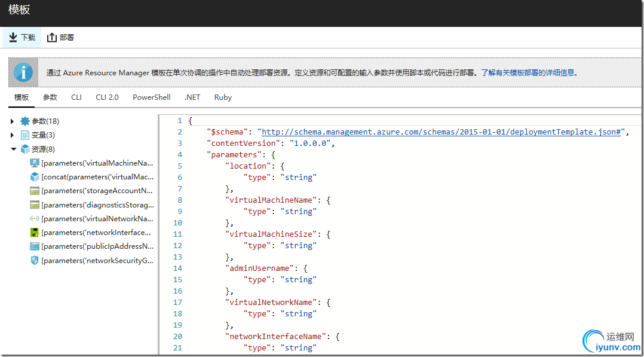Click the "adminUsername" key in code

coord(259,268)
